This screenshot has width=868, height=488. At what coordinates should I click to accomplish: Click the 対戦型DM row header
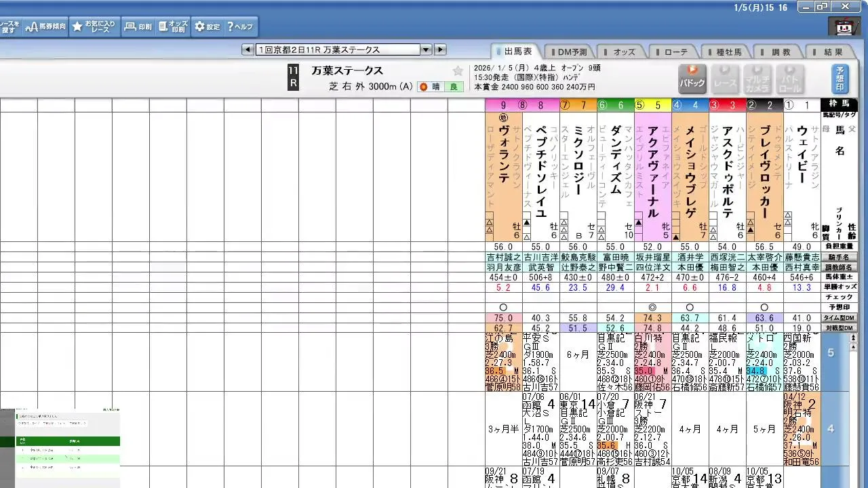point(840,328)
